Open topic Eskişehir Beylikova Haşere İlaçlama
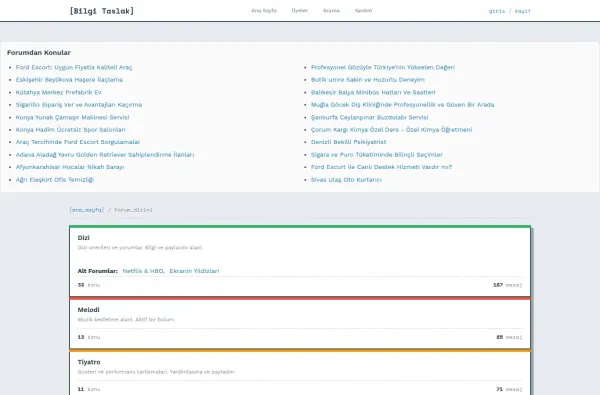This screenshot has height=395, width=600. 69,80
